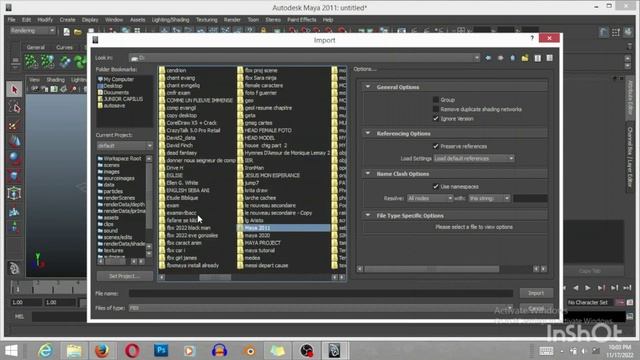Click the Import button
The height and width of the screenshot is (360, 640).
point(536,293)
